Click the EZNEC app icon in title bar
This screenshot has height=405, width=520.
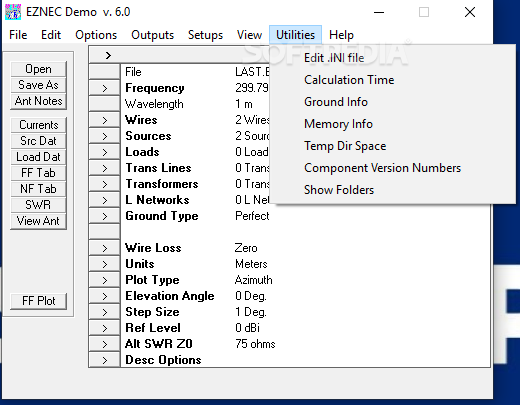tap(13, 12)
